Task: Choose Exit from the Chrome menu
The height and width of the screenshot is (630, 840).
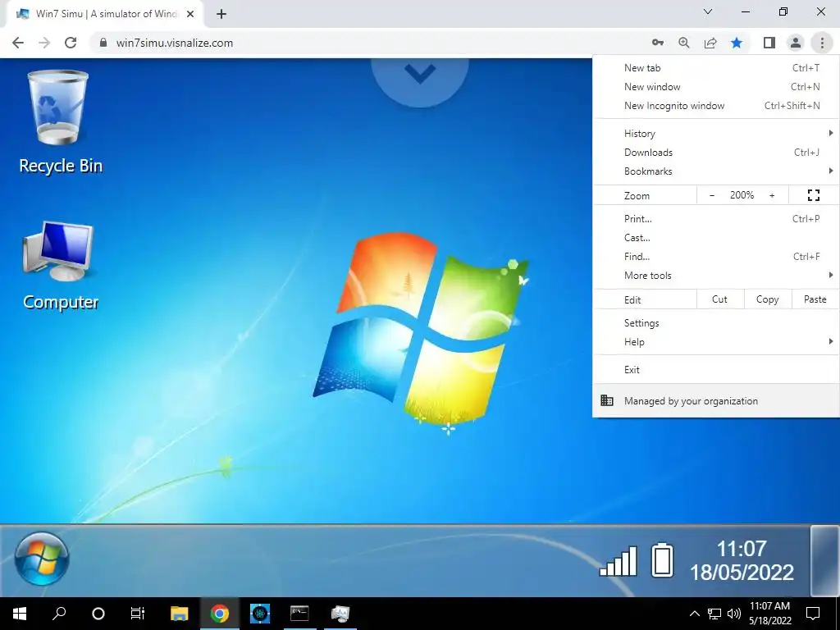Action: click(715, 370)
